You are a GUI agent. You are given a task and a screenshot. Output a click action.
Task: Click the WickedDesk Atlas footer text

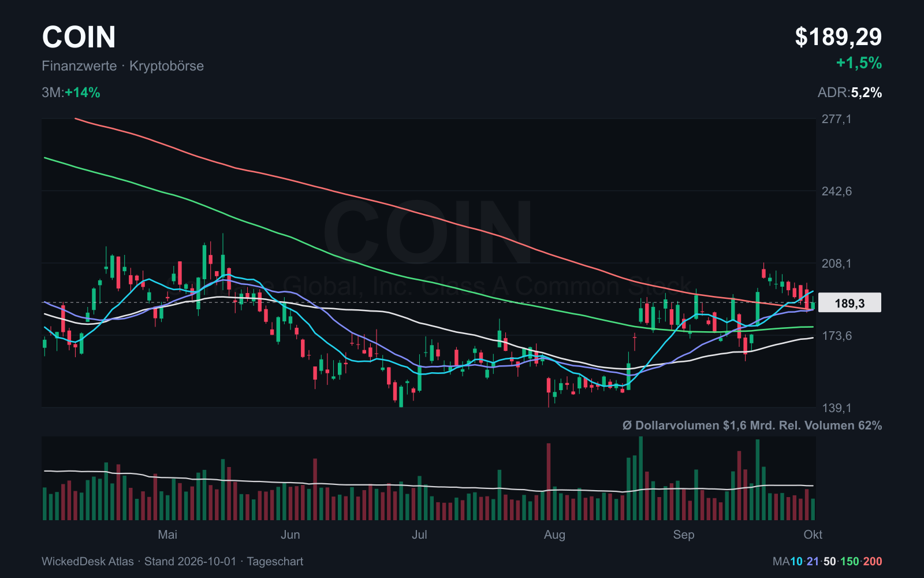[x=88, y=561]
